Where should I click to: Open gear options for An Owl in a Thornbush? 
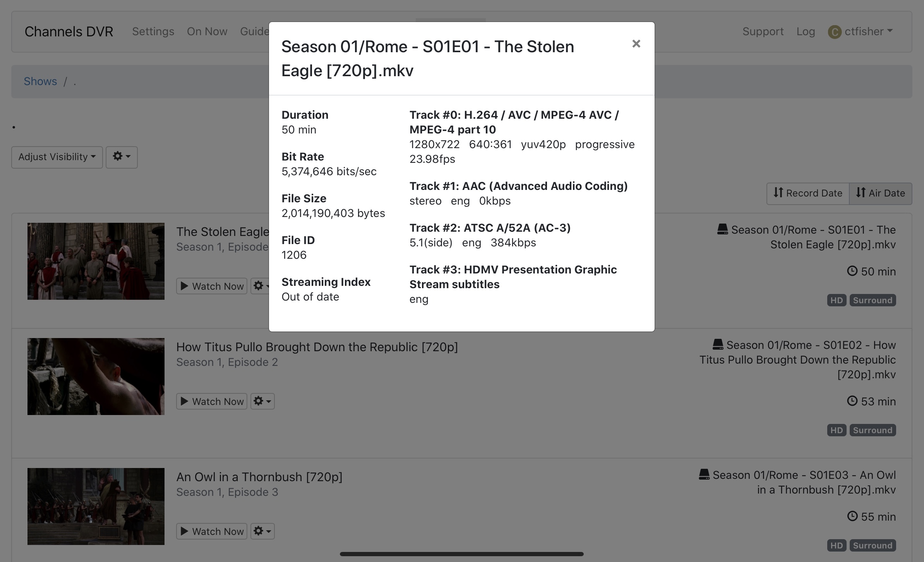click(262, 531)
